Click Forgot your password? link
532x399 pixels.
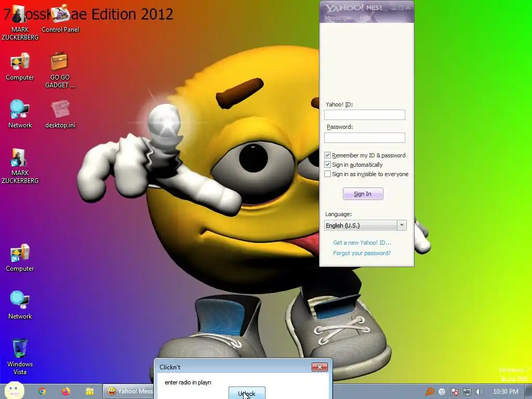(x=362, y=253)
